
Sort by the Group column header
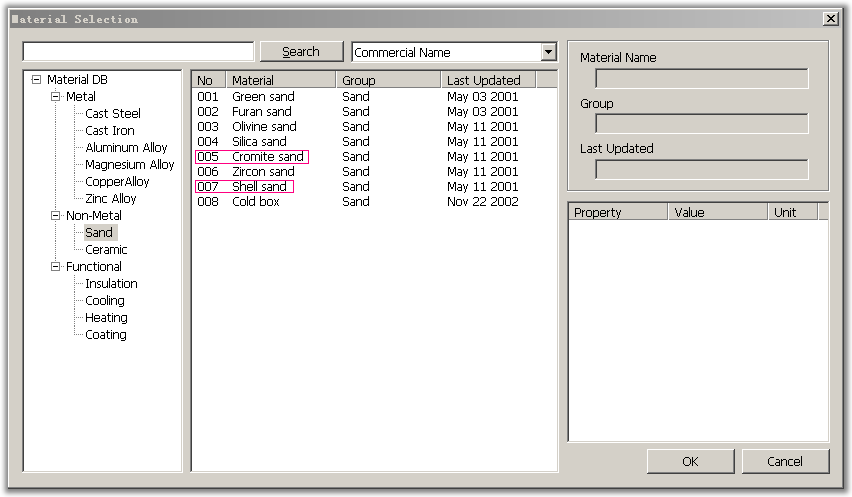click(388, 80)
